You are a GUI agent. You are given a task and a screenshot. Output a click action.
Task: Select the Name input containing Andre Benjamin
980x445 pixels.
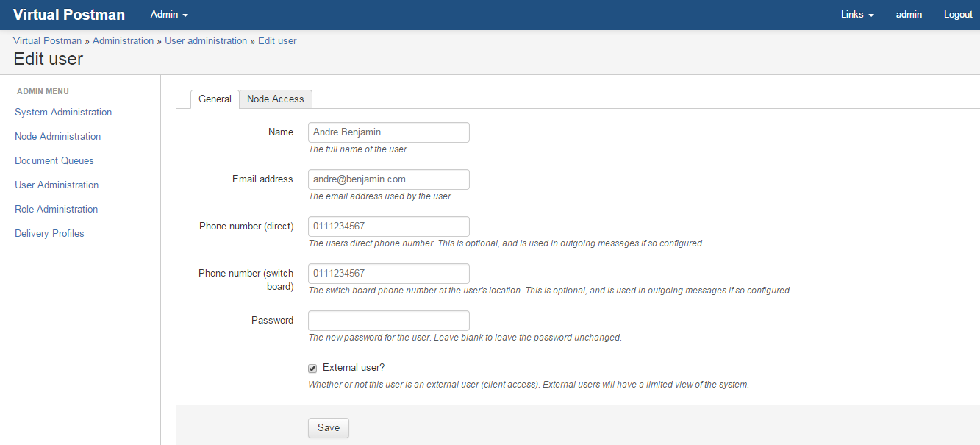click(x=388, y=132)
